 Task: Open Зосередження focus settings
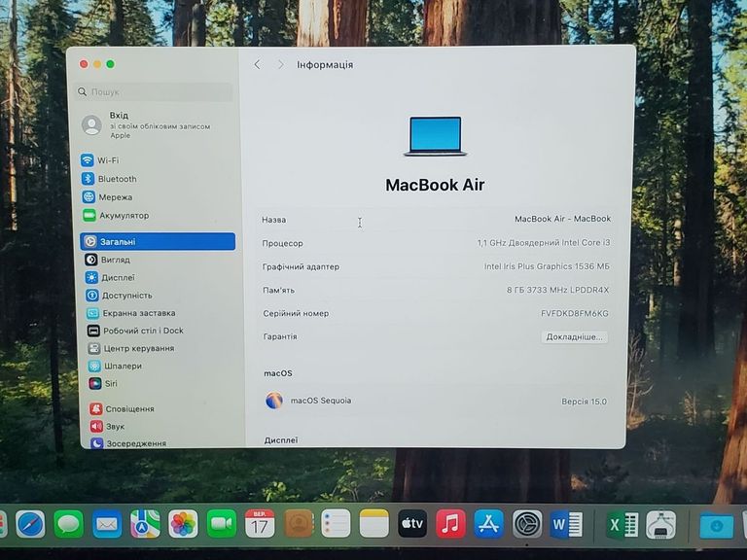click(128, 443)
